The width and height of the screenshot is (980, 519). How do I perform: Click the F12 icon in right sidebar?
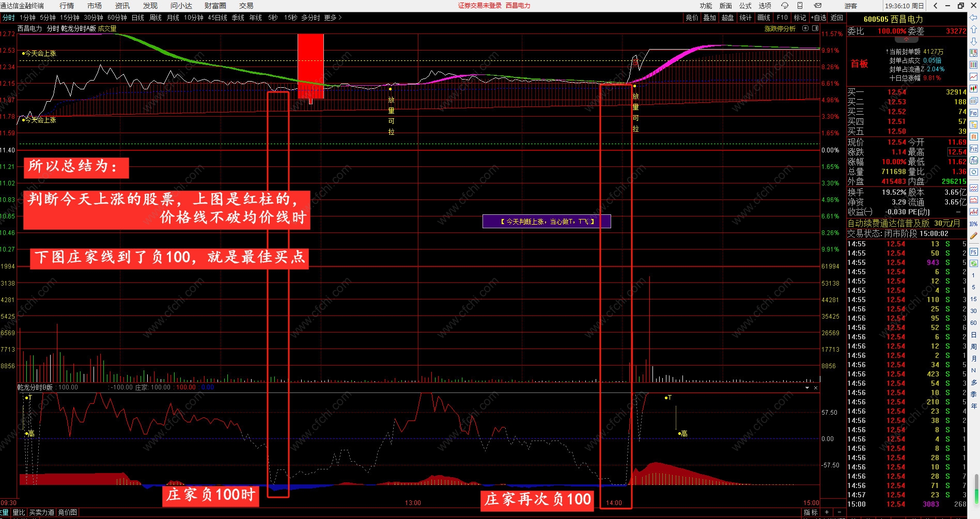tap(973, 149)
